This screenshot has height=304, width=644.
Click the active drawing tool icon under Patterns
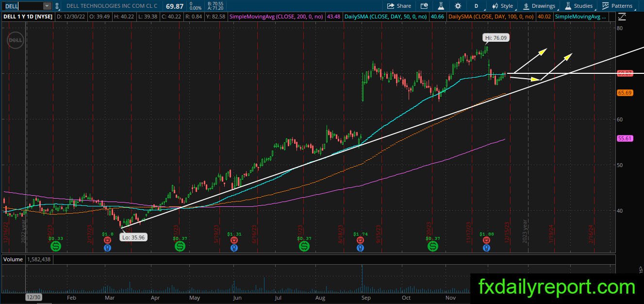click(622, 17)
